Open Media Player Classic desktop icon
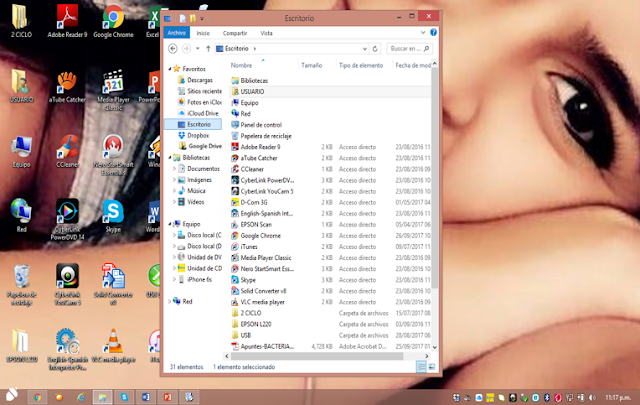This screenshot has width=640, height=405. tap(113, 90)
